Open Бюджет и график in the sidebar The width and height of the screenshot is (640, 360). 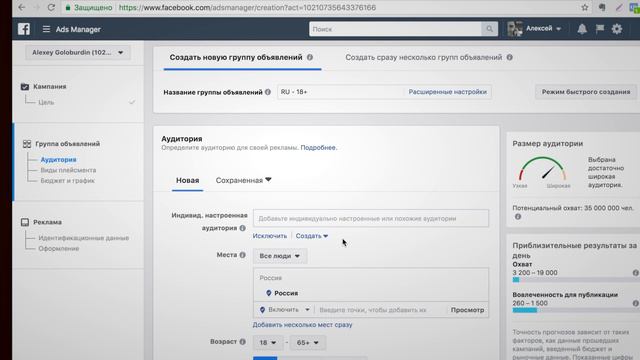pos(67,180)
